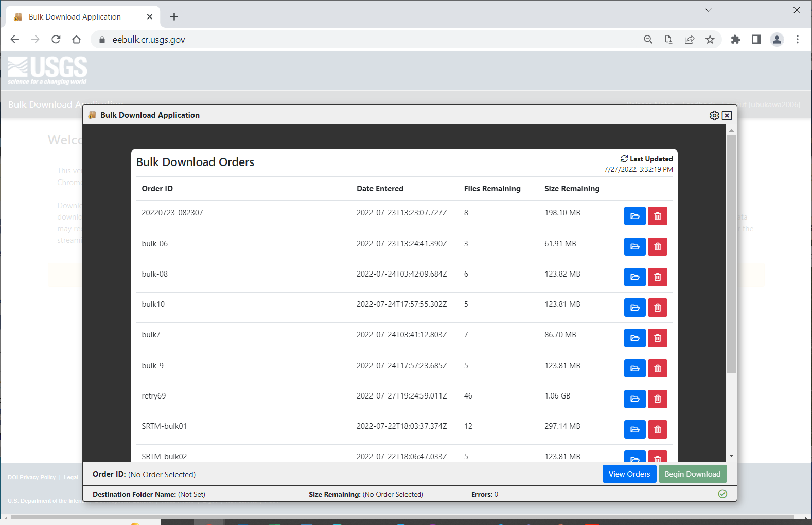Screen dimensions: 812x525
Task: Click the Legal footer link
Action: pos(71,477)
